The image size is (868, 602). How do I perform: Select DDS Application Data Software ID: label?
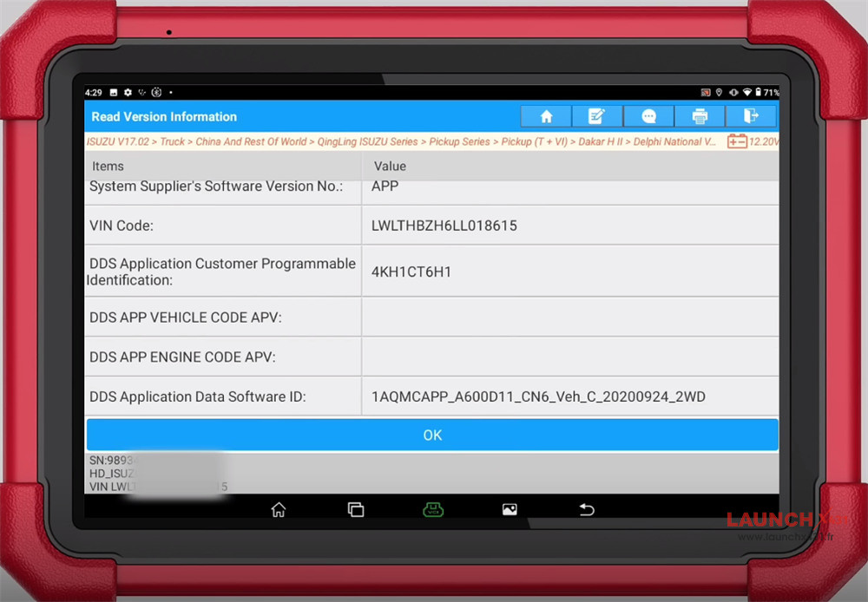(x=197, y=396)
